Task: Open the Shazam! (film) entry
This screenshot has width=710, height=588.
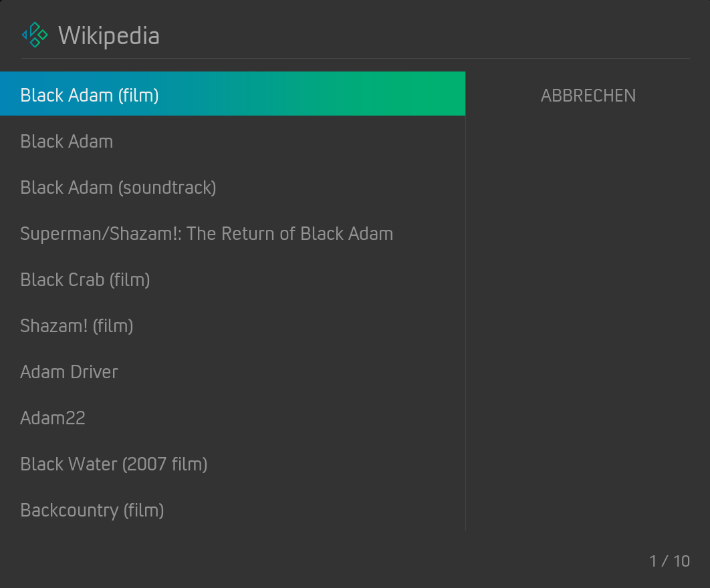Action: (232, 326)
